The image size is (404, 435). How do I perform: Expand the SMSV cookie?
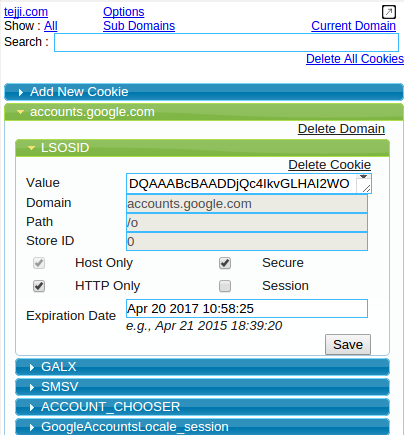(202, 387)
